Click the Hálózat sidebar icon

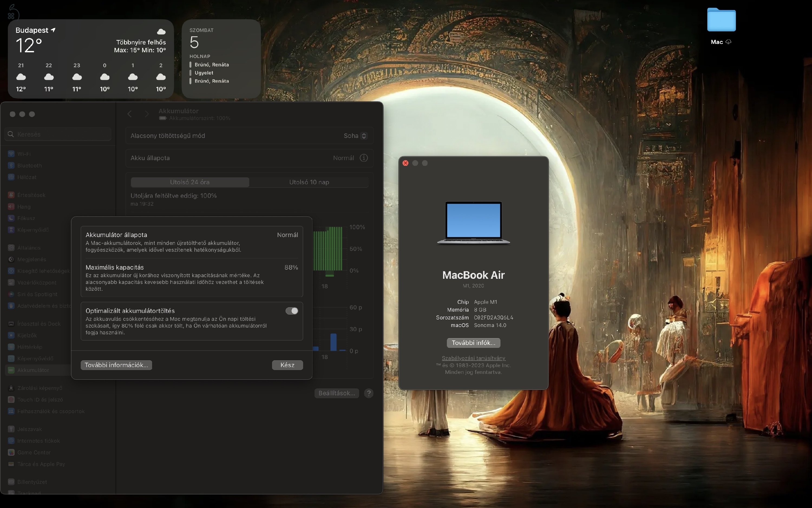(11, 177)
